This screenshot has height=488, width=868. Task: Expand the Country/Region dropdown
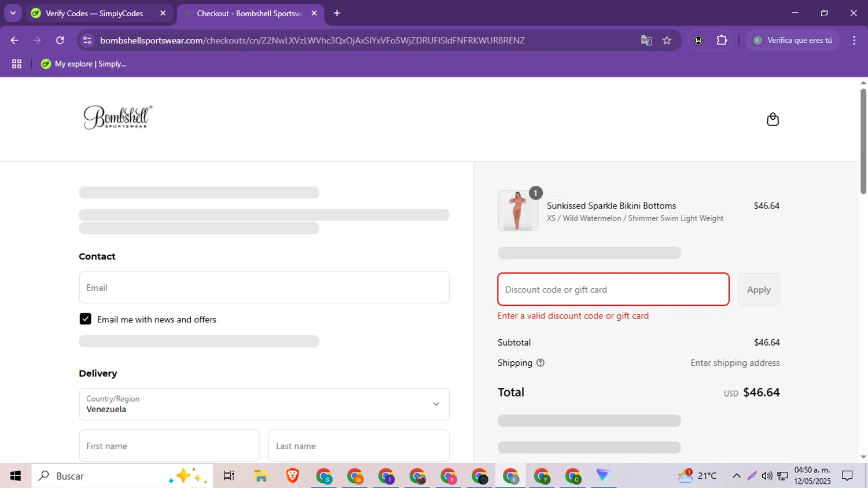point(264,404)
